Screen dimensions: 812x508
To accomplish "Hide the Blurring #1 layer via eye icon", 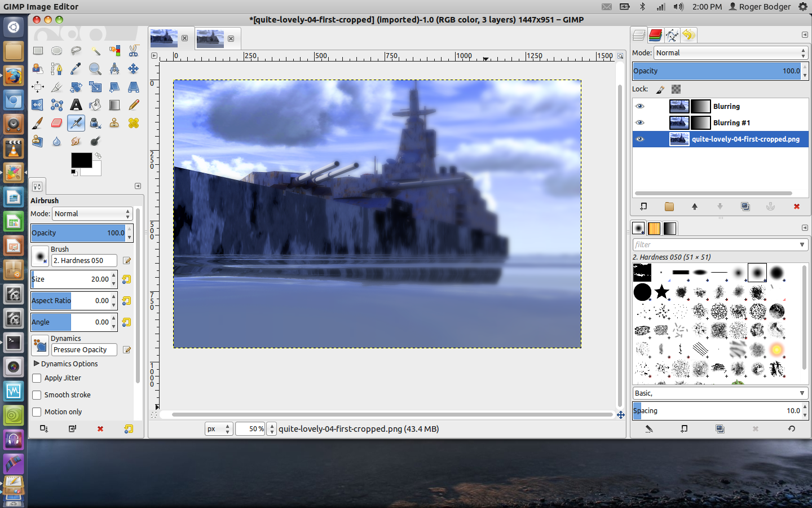I will 639,122.
